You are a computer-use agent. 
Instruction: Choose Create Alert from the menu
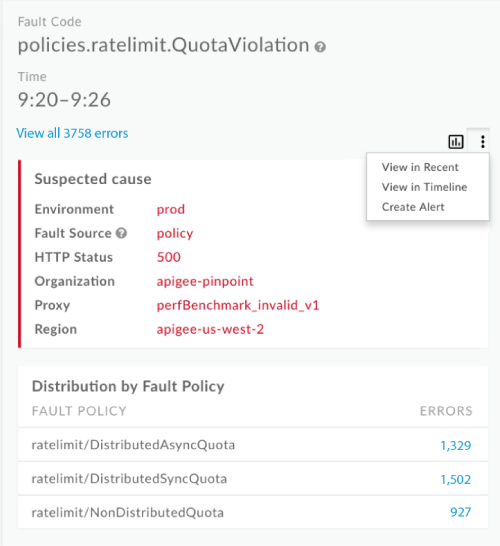pos(413,207)
